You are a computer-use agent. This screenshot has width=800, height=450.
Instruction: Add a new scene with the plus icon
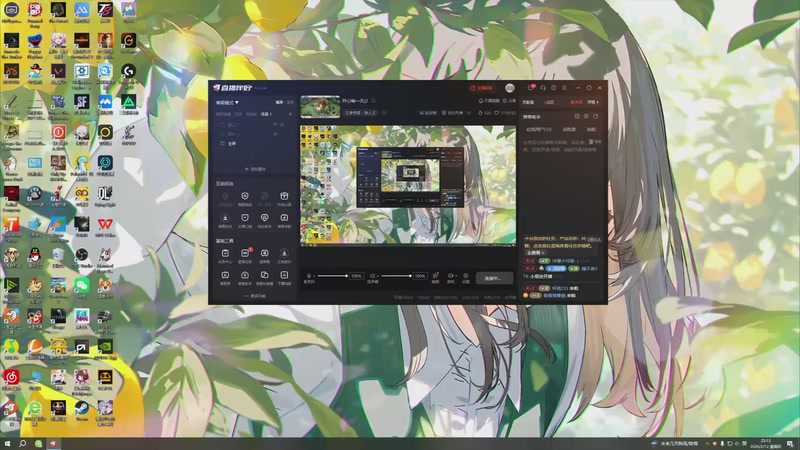coord(290,114)
